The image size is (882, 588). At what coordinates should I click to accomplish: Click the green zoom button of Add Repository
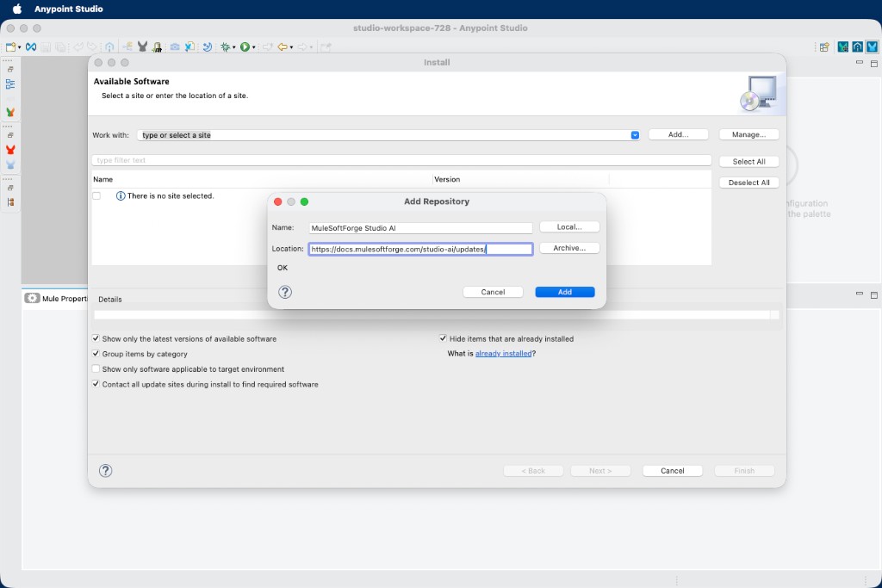304,201
